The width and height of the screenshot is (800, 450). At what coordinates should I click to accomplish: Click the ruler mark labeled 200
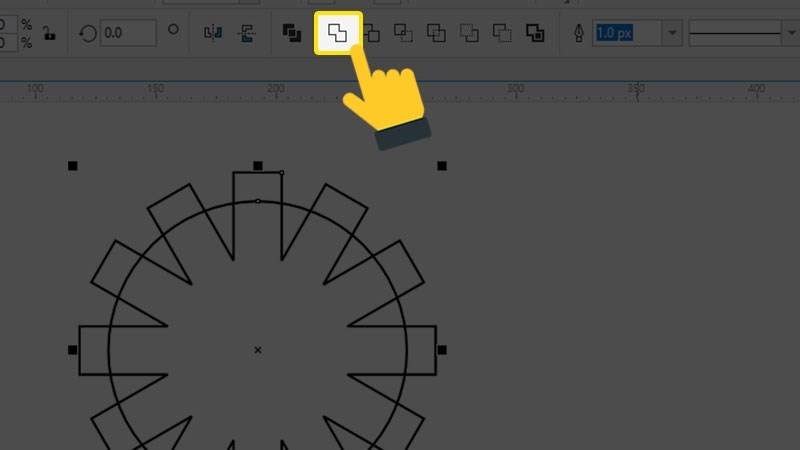pyautogui.click(x=276, y=88)
